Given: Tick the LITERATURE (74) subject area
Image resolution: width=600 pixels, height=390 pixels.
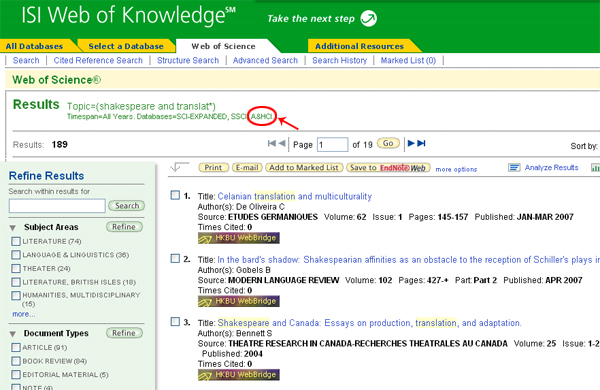Looking at the screenshot, I should pos(16,241).
